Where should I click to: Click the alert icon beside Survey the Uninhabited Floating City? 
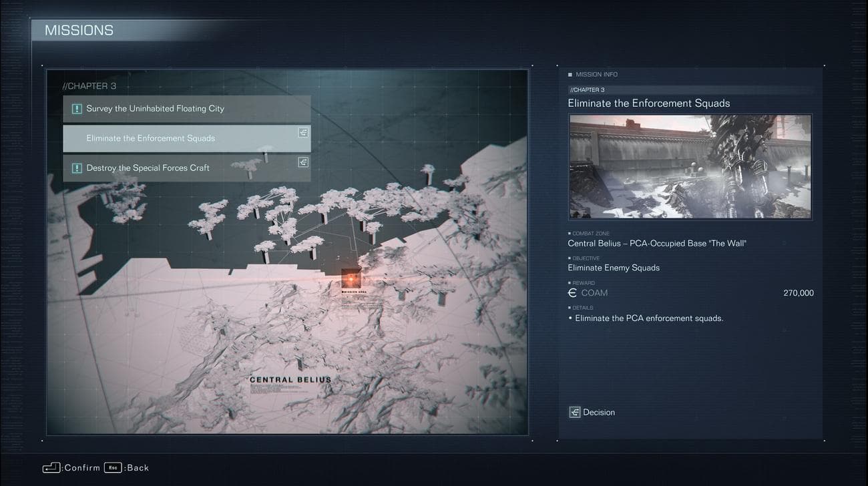[77, 109]
